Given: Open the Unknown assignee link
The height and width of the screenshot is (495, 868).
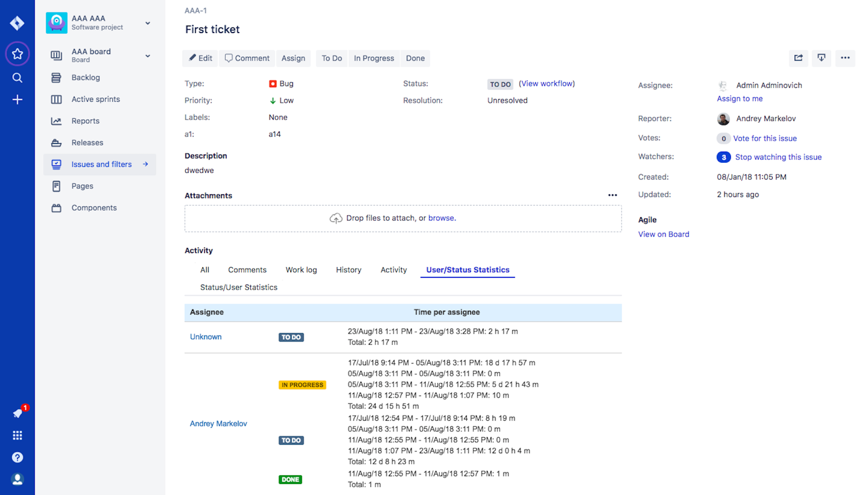Looking at the screenshot, I should point(206,337).
